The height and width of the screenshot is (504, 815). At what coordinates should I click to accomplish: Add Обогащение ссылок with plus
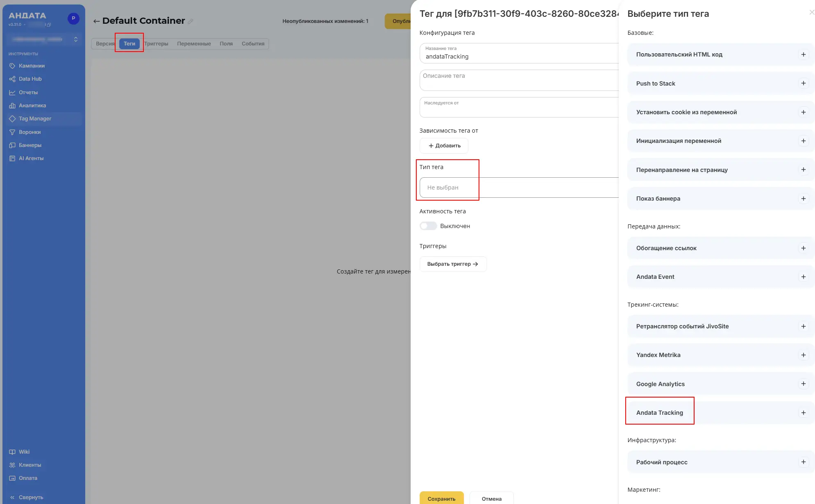point(803,248)
